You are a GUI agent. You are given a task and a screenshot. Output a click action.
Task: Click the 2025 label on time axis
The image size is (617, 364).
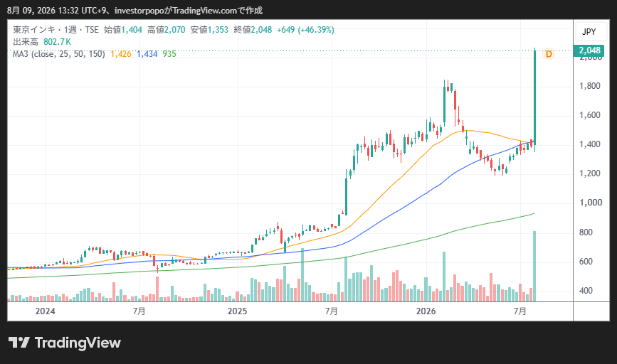pyautogui.click(x=237, y=311)
